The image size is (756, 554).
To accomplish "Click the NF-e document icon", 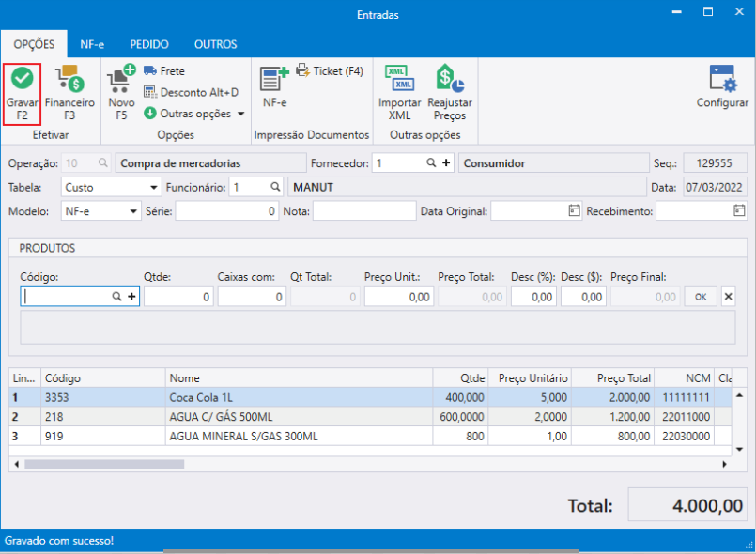I will (x=274, y=79).
